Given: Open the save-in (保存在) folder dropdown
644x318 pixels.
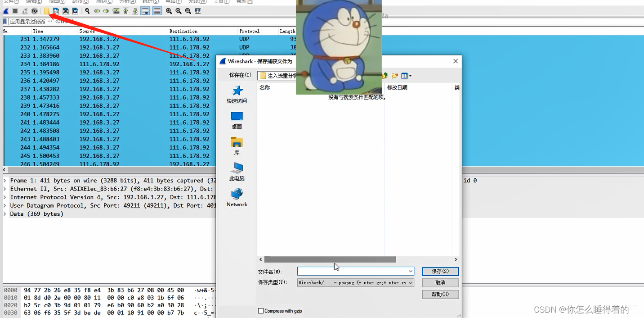Looking at the screenshot, I should (277, 76).
